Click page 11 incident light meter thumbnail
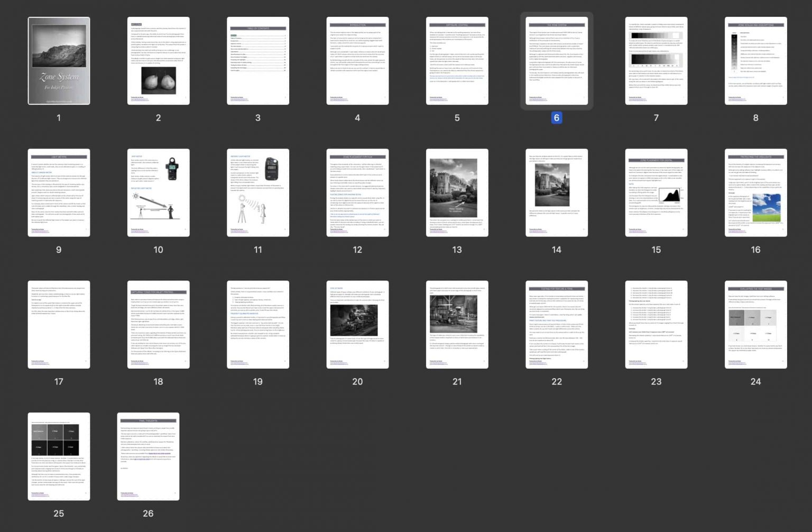Screen dimensions: 812x532 pos(258,192)
